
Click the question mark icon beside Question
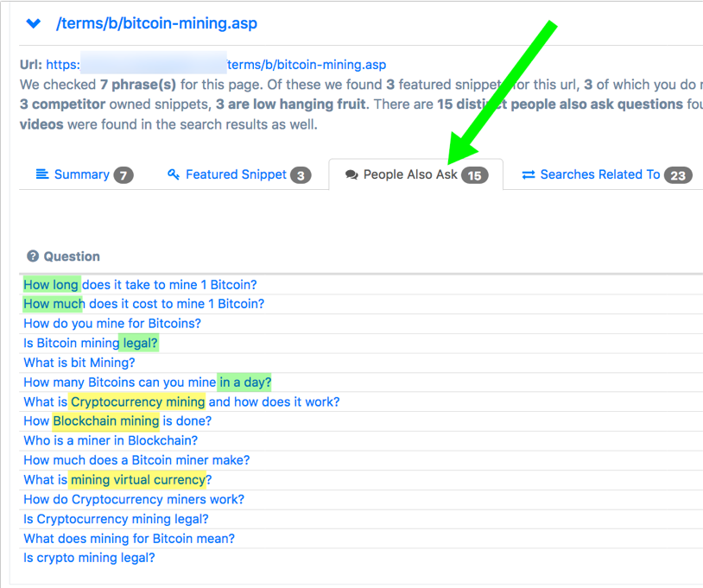click(33, 256)
